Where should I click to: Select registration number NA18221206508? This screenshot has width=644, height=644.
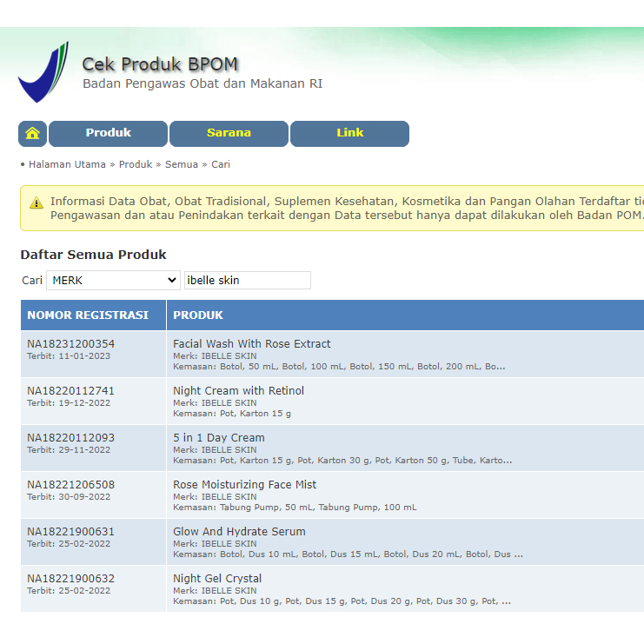point(71,485)
